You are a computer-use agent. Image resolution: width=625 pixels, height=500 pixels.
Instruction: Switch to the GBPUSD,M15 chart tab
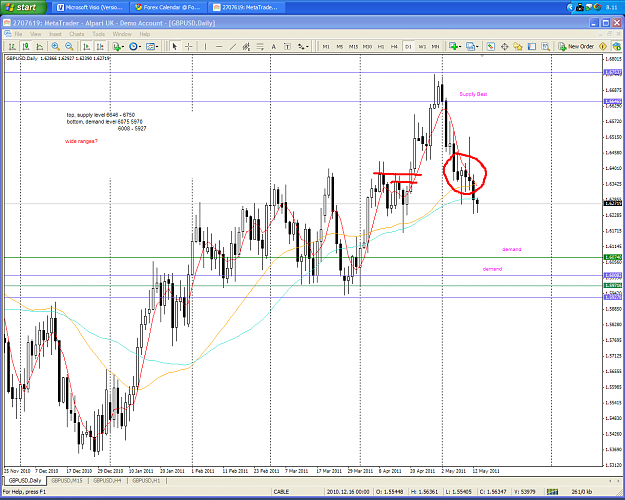pos(67,481)
